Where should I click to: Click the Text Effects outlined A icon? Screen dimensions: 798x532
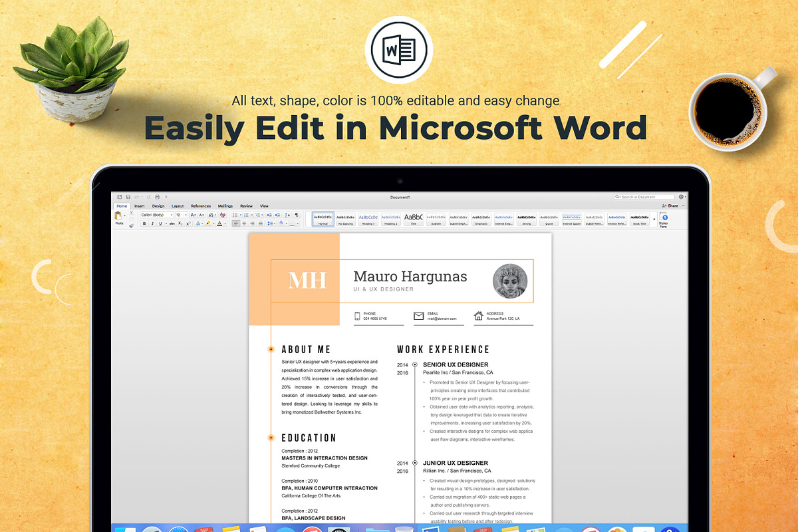click(198, 223)
